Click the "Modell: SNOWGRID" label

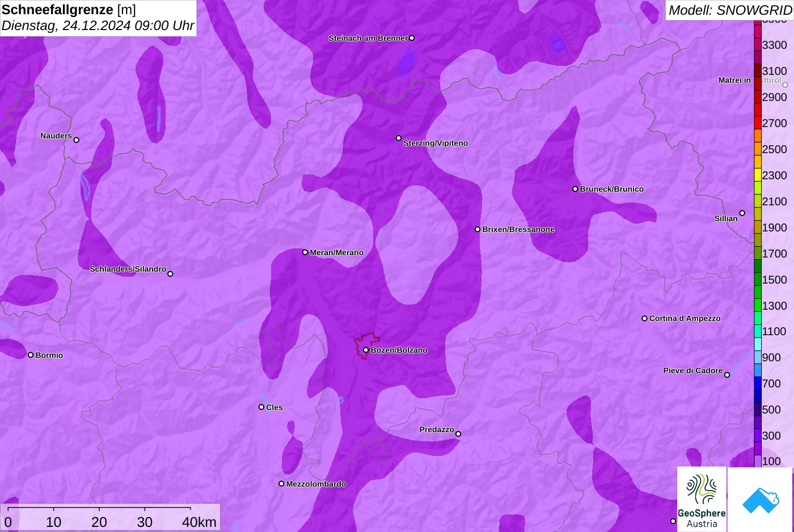(x=730, y=10)
